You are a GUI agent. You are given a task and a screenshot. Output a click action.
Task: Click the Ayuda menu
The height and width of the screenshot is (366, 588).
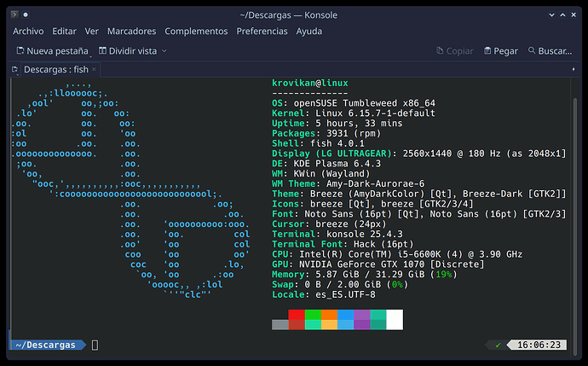[308, 31]
